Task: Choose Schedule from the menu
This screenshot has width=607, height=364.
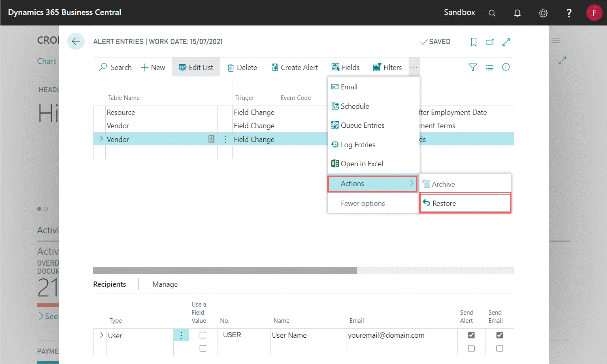Action: point(373,106)
